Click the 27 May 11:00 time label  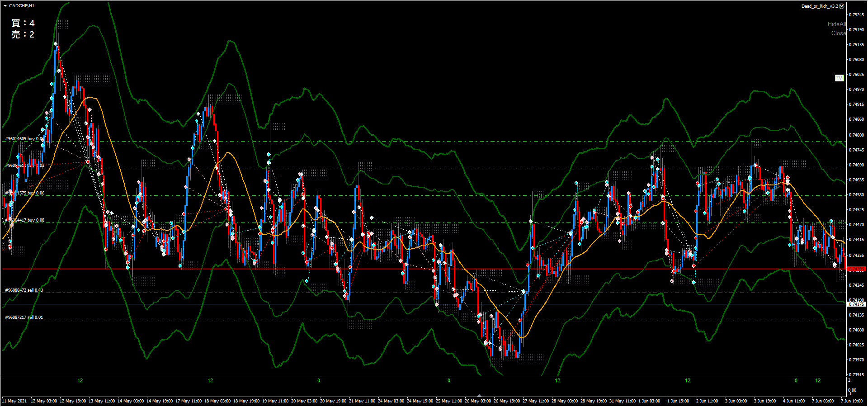(536, 401)
